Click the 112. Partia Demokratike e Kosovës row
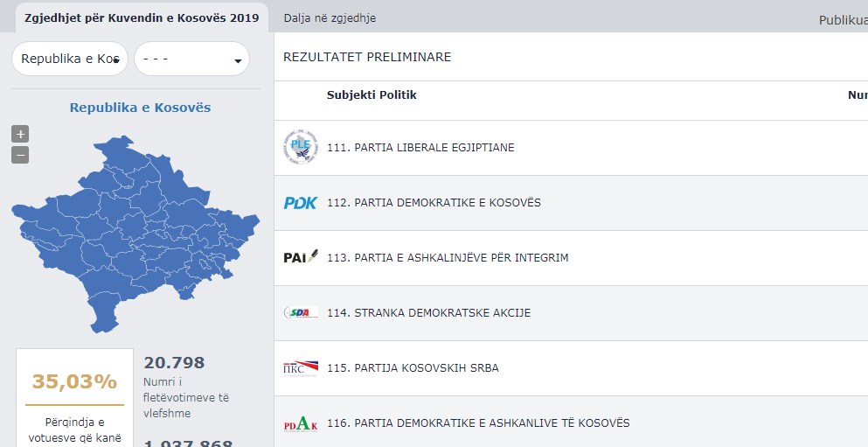This screenshot has height=447, width=868. point(571,203)
